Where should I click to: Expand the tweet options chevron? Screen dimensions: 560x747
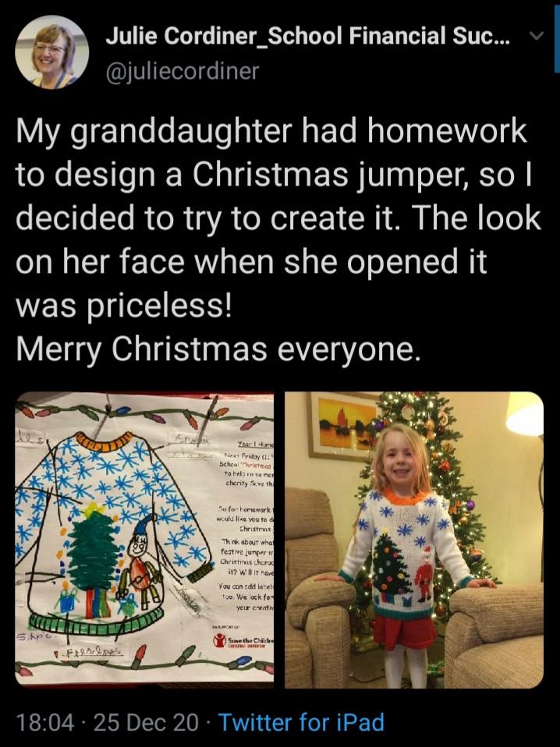537,36
